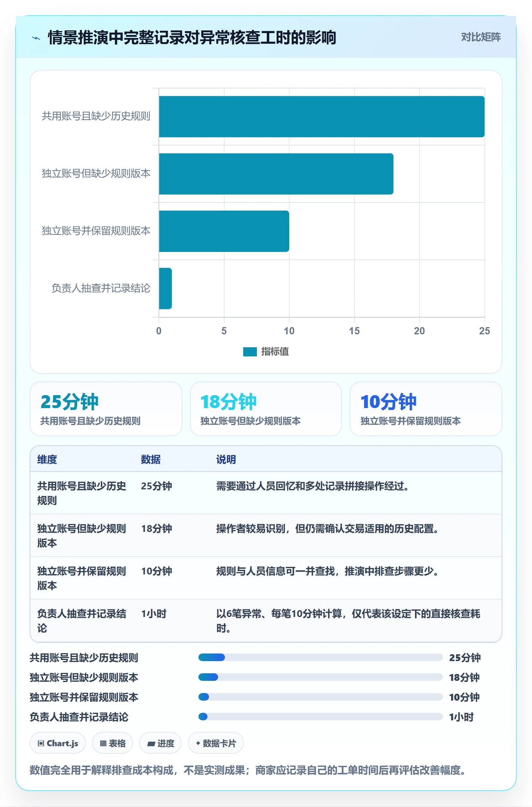This screenshot has height=807, width=532.
Task: Click the x-axis tick value 15
Action: pos(354,331)
